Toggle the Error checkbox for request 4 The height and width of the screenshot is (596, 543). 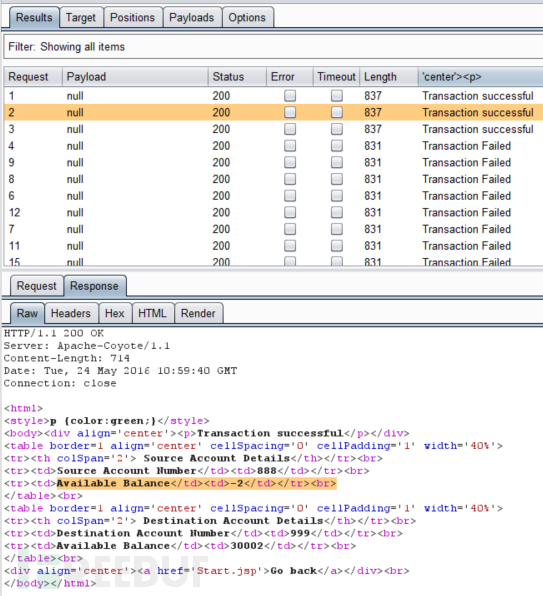pos(290,146)
